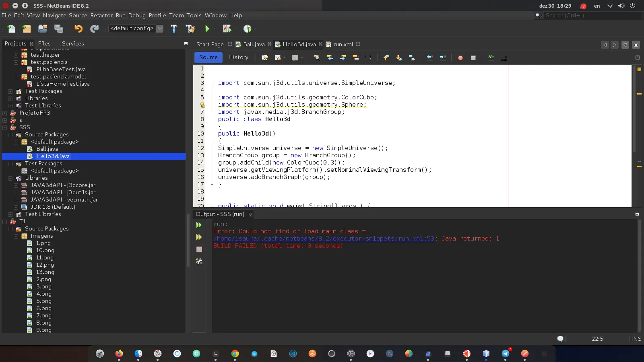Switch the editor to History view
This screenshot has height=362, width=644.
[x=238, y=58]
